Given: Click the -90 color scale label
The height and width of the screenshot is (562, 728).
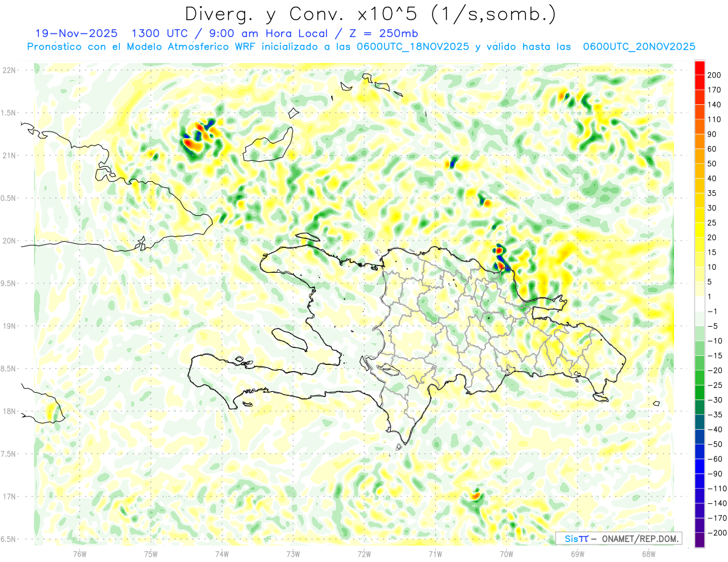Looking at the screenshot, I should 715,474.
